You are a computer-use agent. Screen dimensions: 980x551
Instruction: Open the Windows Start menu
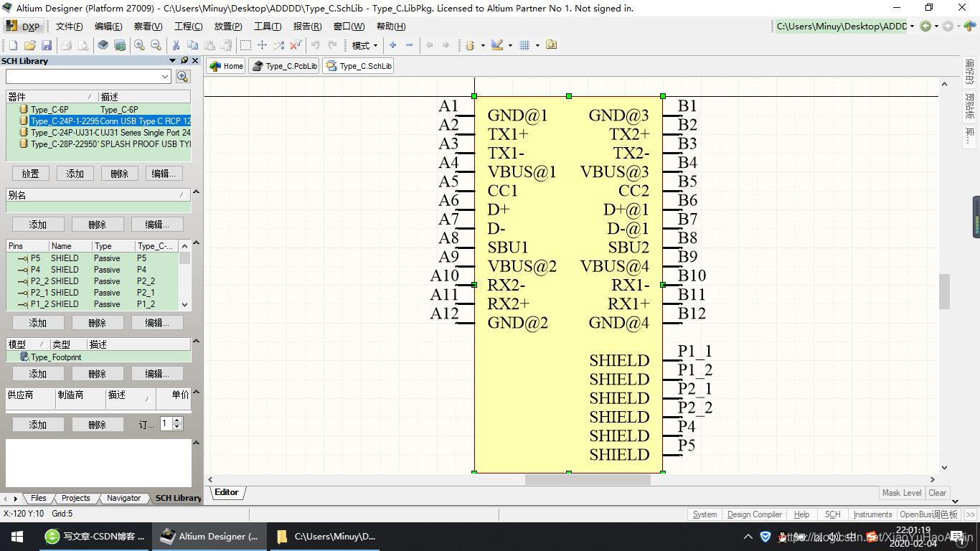[x=17, y=537]
